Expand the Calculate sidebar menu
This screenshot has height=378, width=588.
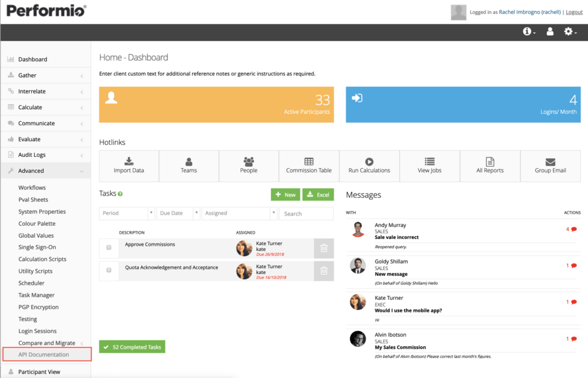(46, 107)
